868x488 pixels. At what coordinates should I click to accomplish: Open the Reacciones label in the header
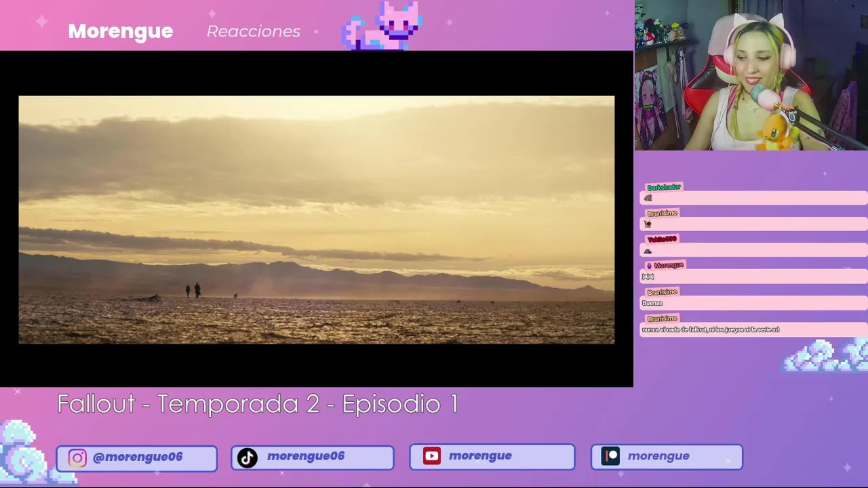254,31
